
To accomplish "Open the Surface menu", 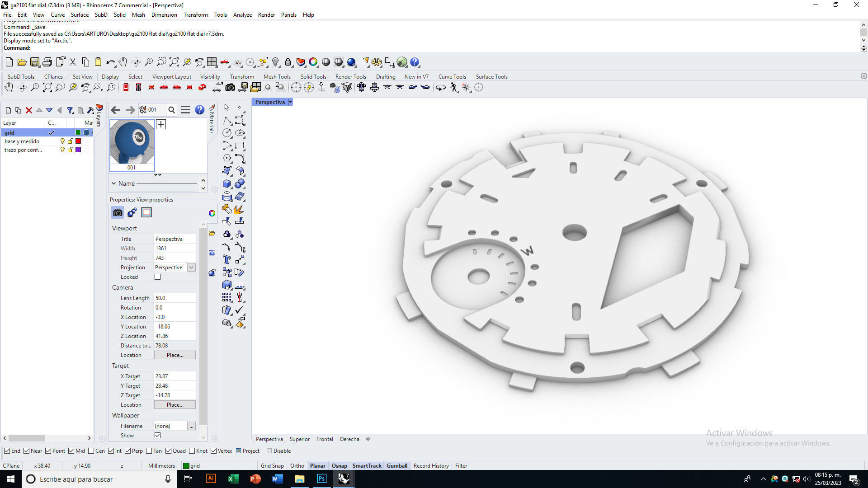I will click(80, 14).
